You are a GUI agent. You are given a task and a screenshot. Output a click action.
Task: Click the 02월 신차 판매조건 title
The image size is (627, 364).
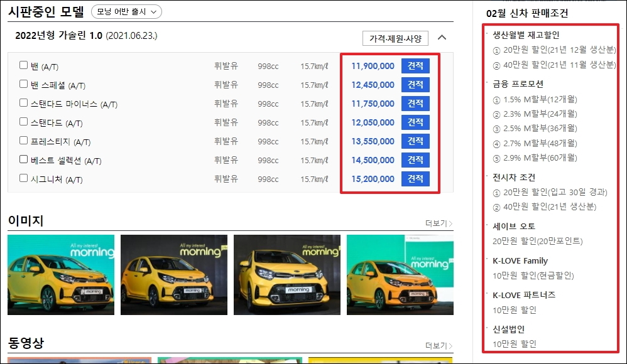click(x=527, y=13)
